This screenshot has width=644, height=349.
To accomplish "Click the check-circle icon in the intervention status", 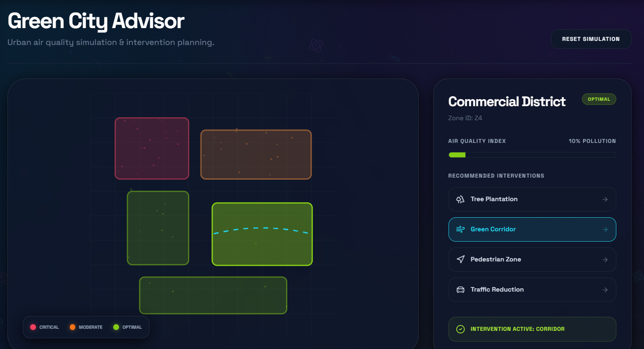I will [460, 329].
